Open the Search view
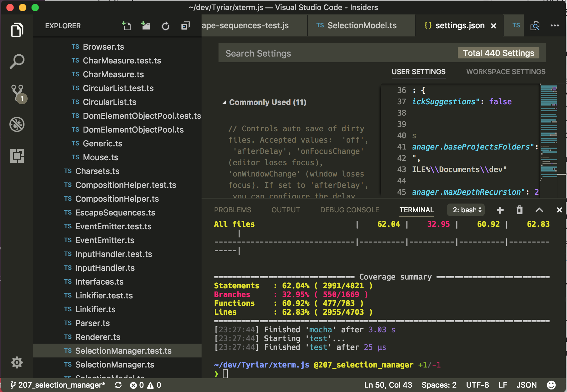This screenshot has height=392, width=567. 17,61
